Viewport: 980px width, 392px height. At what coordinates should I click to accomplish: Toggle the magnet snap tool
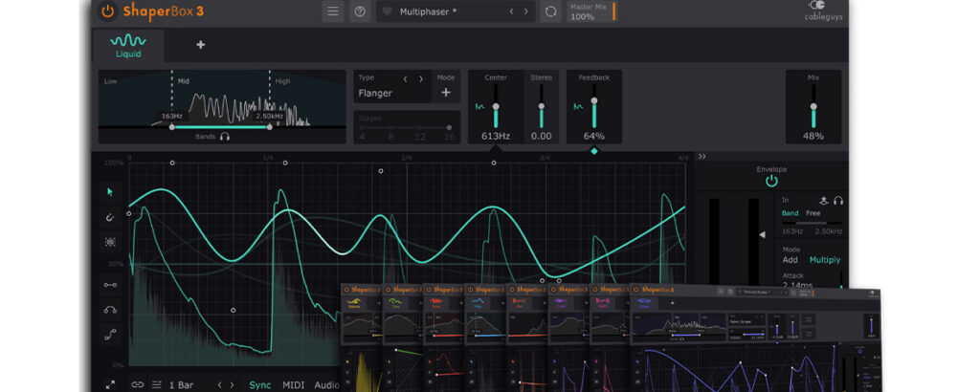click(110, 217)
